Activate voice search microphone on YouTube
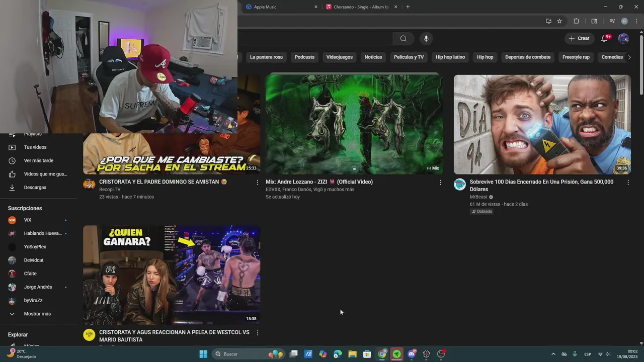The image size is (644, 362). 426,39
